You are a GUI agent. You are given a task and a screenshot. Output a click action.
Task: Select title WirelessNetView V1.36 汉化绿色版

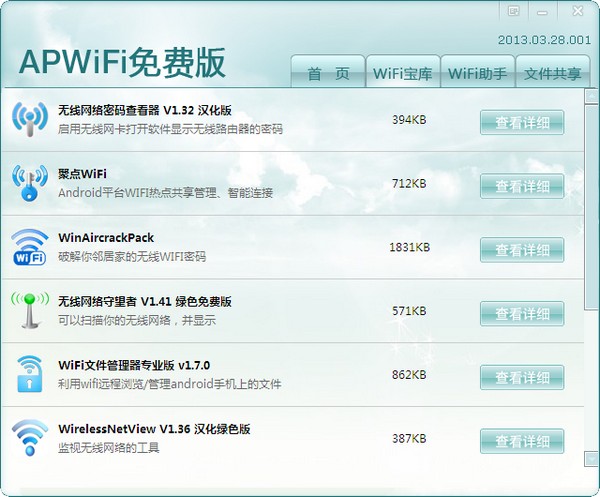154,429
